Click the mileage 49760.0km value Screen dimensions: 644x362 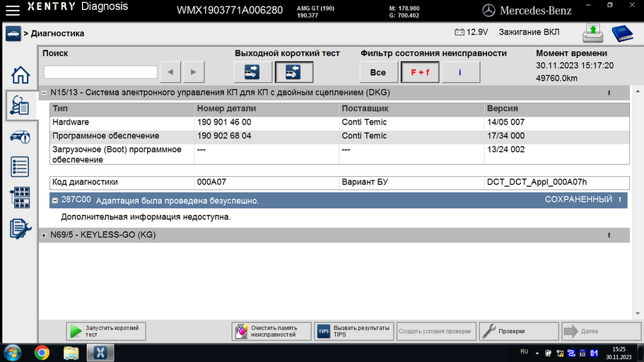coord(556,78)
